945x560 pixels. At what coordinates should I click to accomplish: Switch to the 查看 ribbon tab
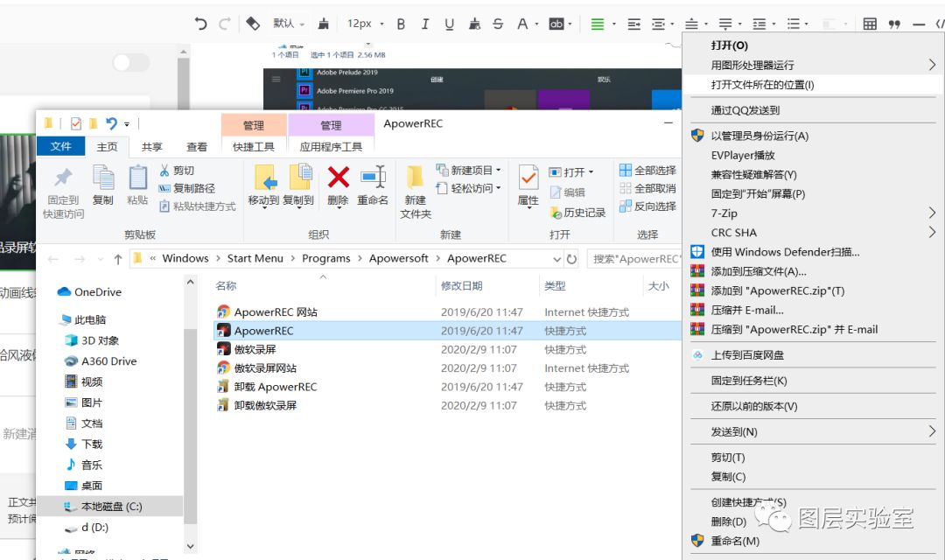click(197, 146)
